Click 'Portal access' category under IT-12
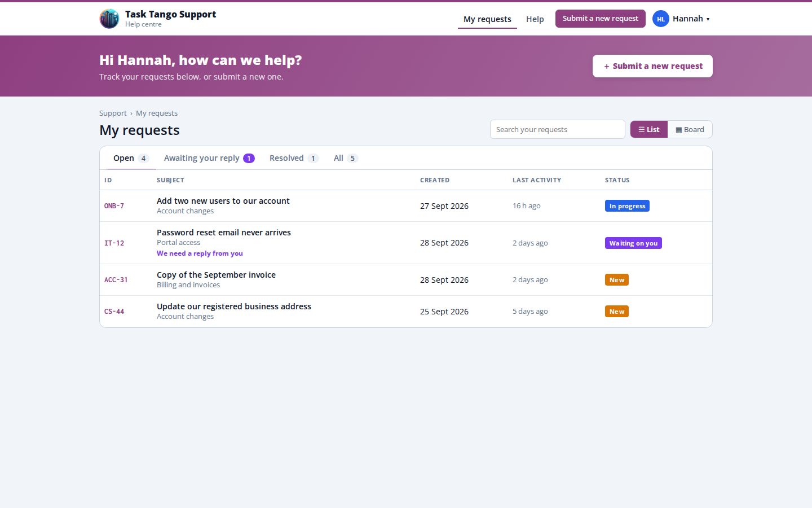812x508 pixels. (x=178, y=243)
